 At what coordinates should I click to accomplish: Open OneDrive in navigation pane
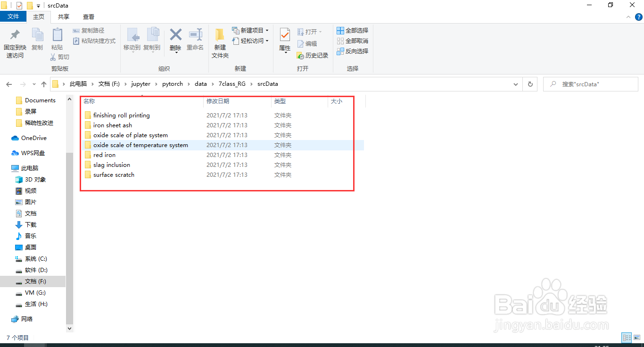point(33,138)
